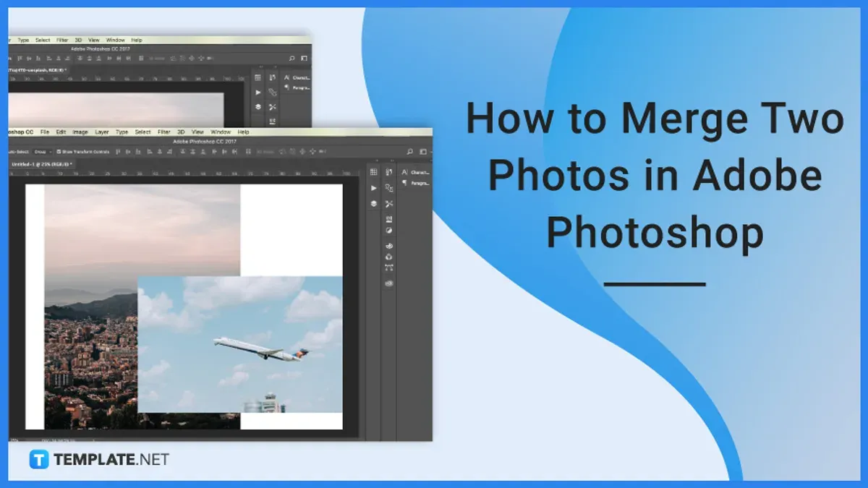Open the stacked layers icon in front window dock
This screenshot has width=868, height=488.
click(373, 203)
